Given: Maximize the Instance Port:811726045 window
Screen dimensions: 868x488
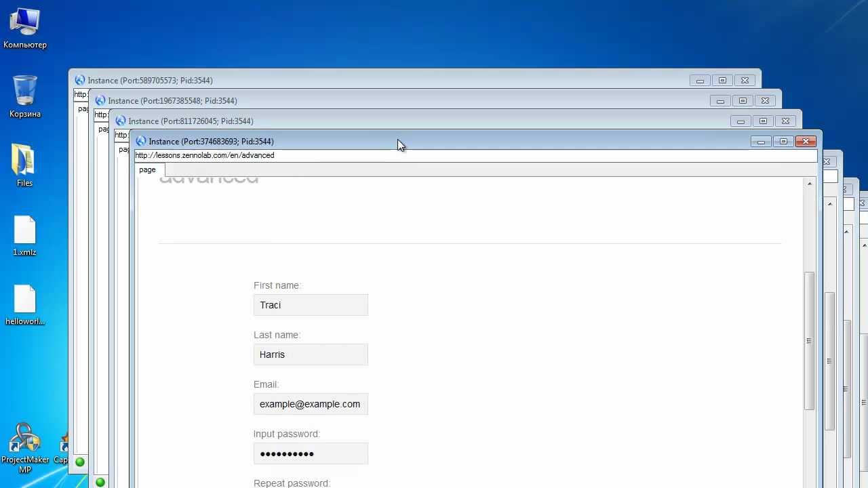Looking at the screenshot, I should [763, 121].
